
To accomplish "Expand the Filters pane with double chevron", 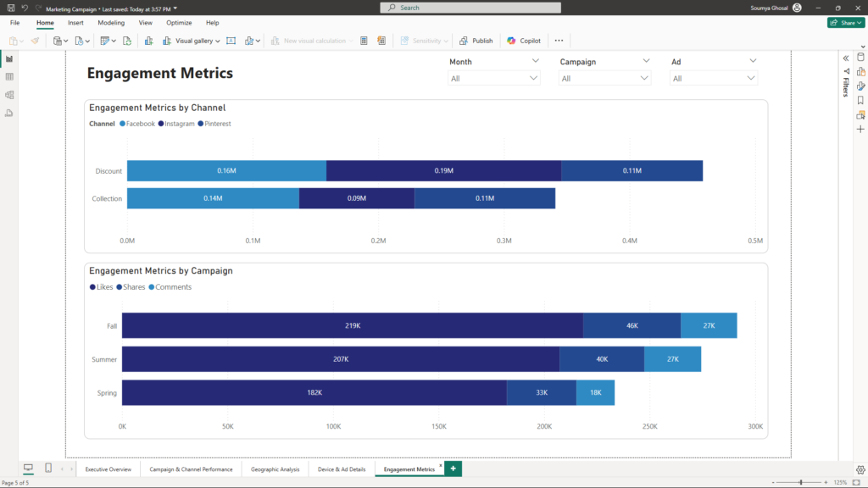I will click(845, 58).
